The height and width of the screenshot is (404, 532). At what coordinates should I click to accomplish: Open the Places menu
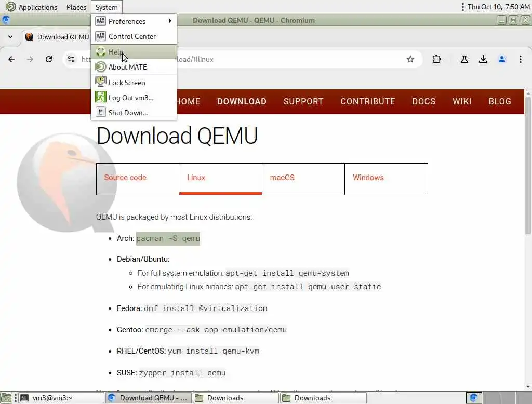tap(76, 7)
